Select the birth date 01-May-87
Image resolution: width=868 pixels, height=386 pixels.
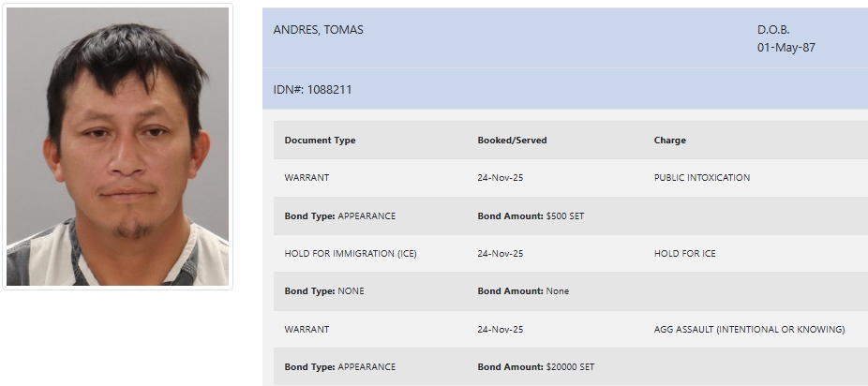click(x=786, y=47)
